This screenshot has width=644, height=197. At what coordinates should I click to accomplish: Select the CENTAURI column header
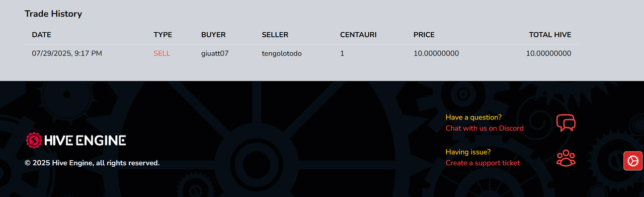tap(358, 35)
